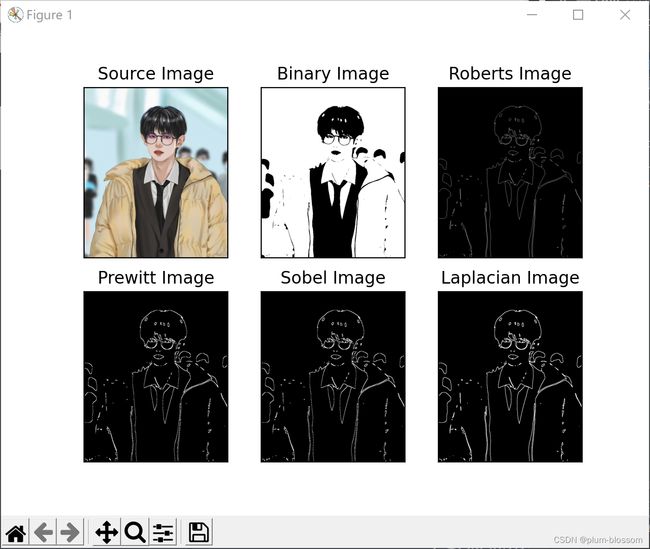
Task: Click the 'Roberts Image' title text
Action: pyautogui.click(x=510, y=74)
